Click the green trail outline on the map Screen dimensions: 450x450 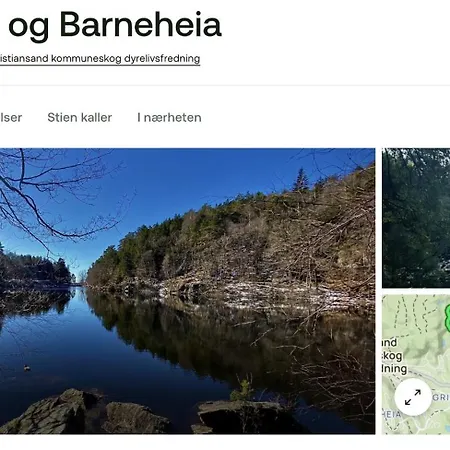coord(448,318)
